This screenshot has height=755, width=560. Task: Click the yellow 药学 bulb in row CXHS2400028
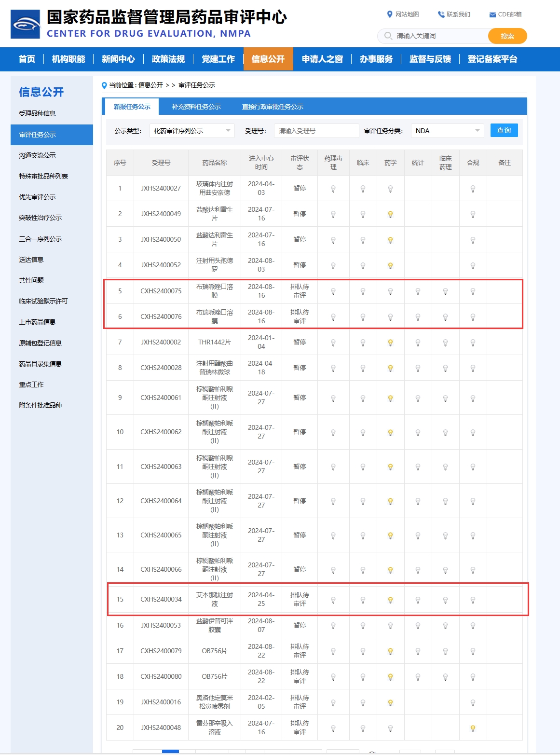click(x=391, y=368)
